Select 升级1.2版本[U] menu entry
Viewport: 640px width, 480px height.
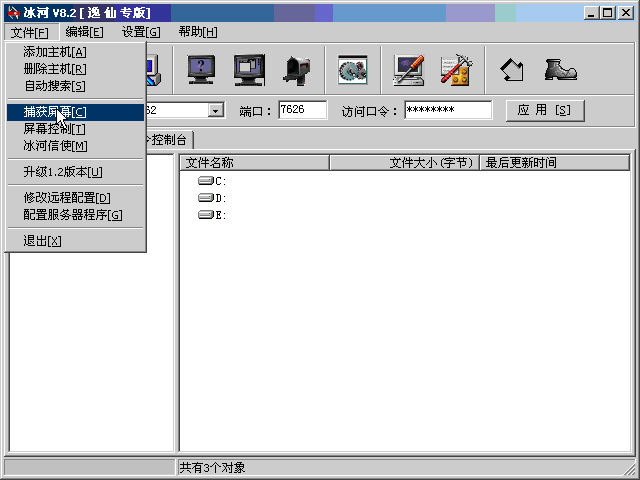point(76,172)
